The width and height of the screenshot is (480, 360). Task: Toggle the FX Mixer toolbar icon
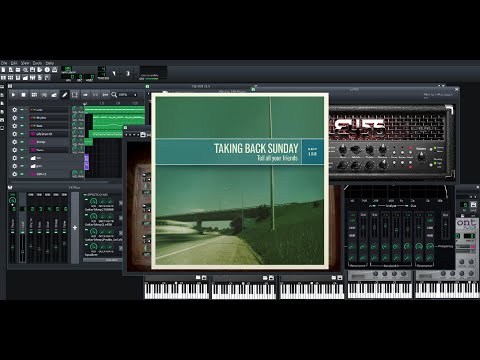pos(33,78)
